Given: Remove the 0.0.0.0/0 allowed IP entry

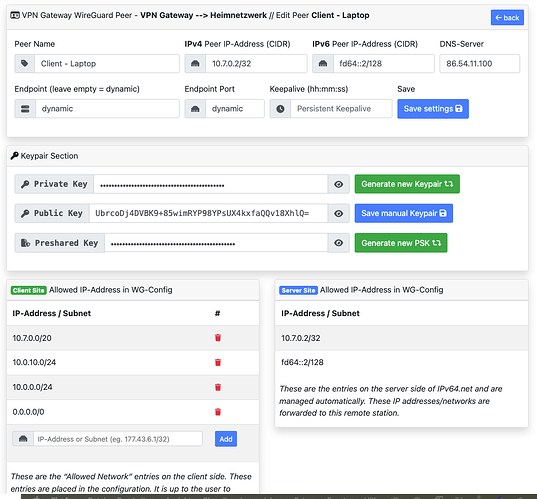Looking at the screenshot, I should click(218, 412).
